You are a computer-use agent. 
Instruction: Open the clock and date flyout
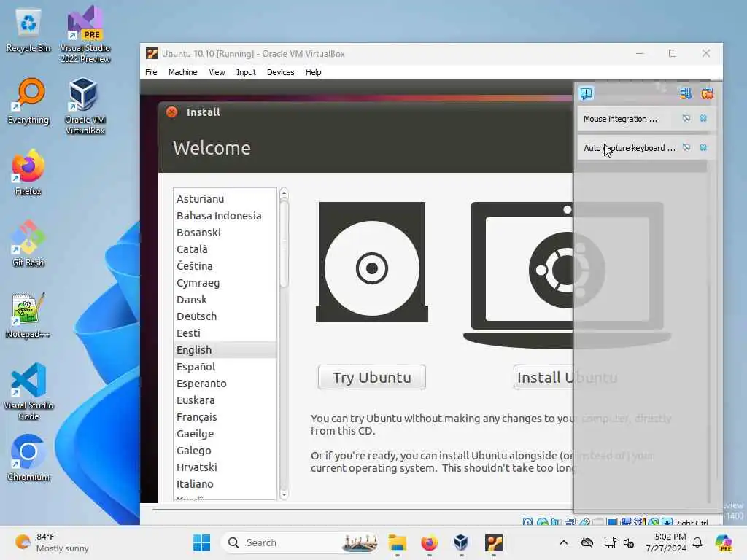(666, 542)
